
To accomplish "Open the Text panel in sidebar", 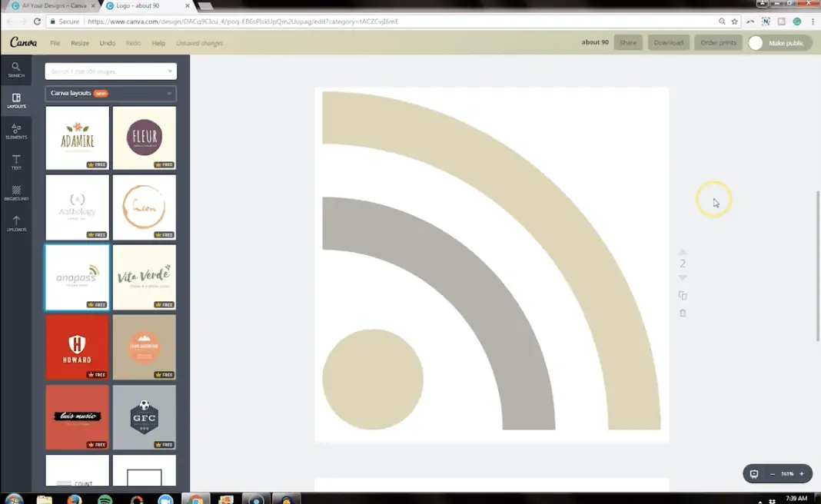I will 16,162.
